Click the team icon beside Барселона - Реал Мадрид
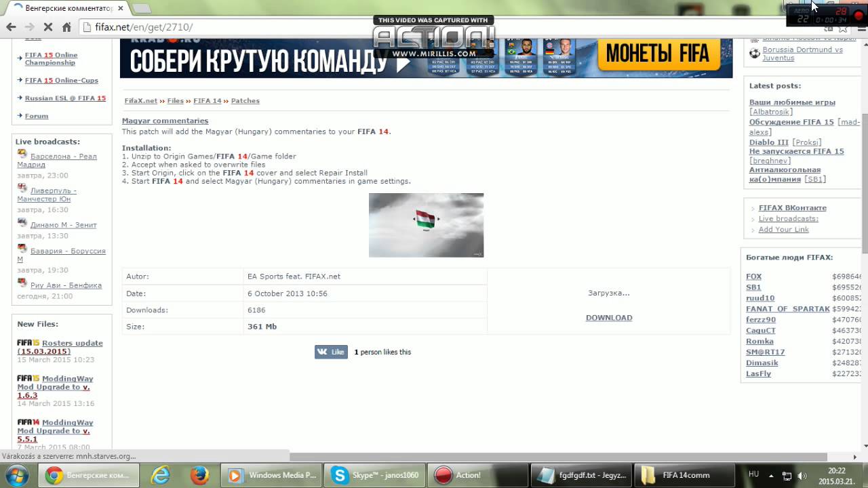The image size is (868, 488). [x=22, y=155]
